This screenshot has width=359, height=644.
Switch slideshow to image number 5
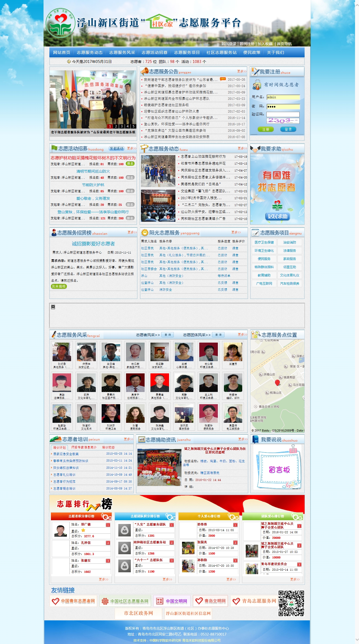coord(133,126)
